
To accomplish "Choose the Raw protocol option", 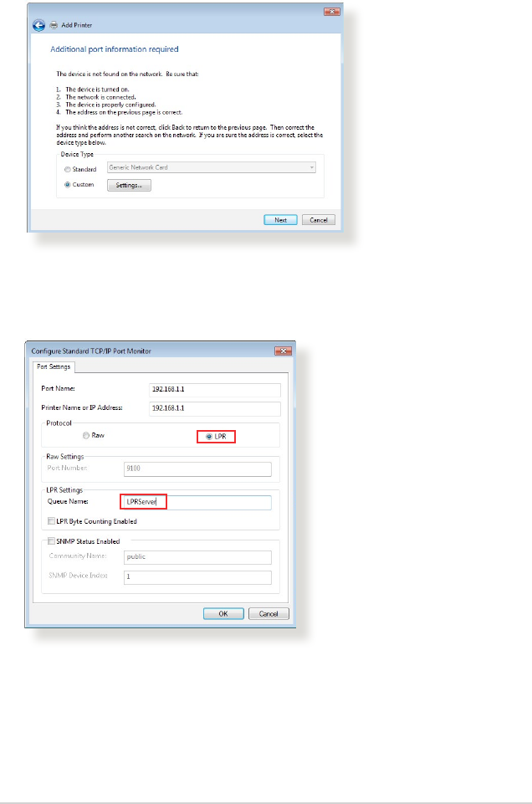I will pos(86,435).
